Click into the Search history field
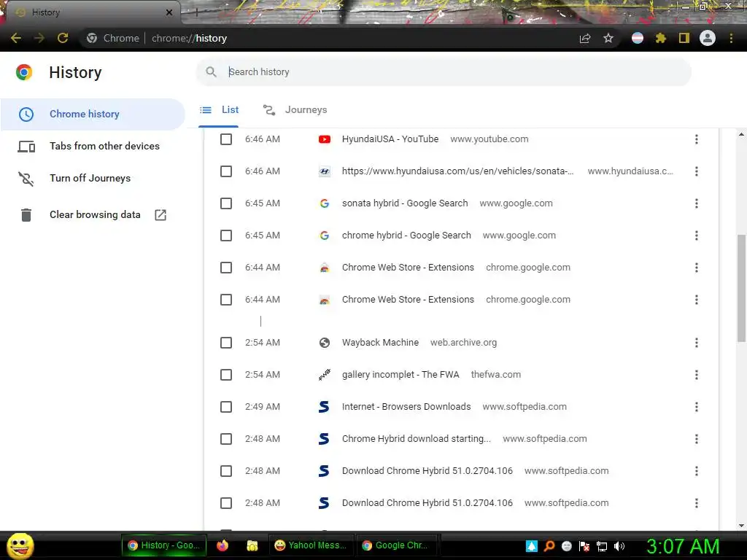The image size is (747, 560). coord(444,72)
